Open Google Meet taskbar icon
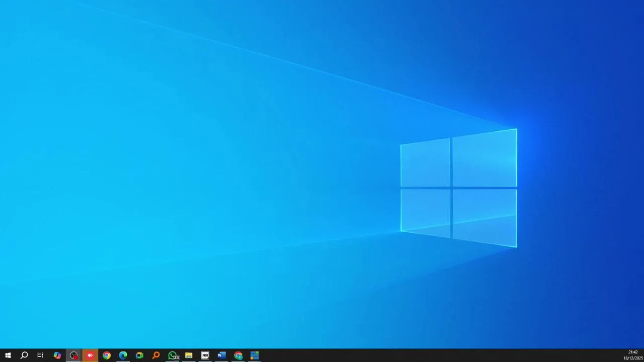Image resolution: width=644 pixels, height=362 pixels. point(139,355)
